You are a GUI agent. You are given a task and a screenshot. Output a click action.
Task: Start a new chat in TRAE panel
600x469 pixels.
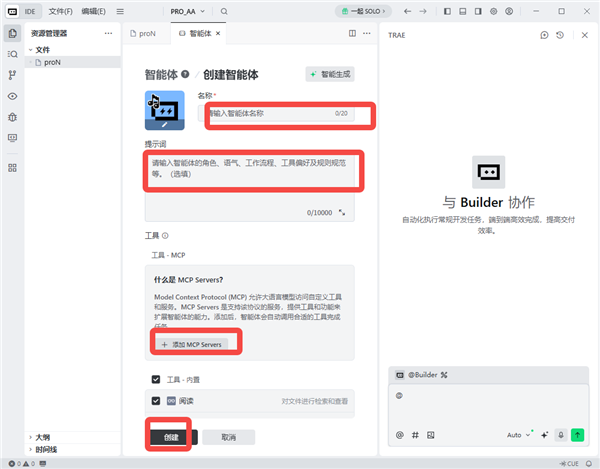pos(544,34)
